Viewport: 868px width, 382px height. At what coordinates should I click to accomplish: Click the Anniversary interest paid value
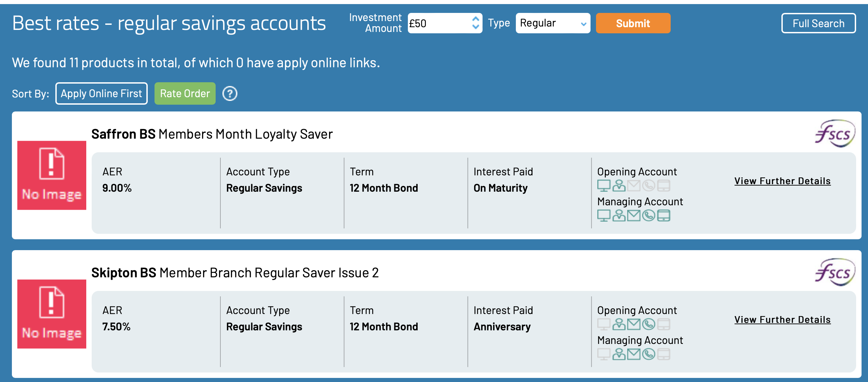point(502,327)
